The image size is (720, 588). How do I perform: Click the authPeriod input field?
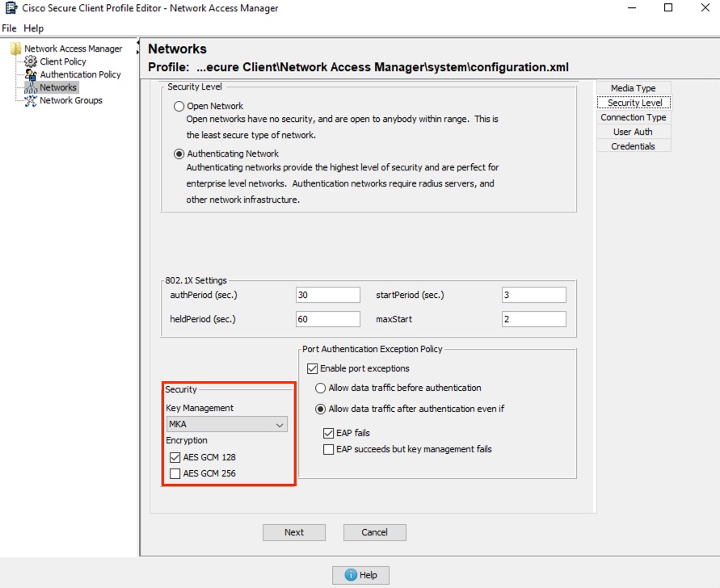point(328,295)
